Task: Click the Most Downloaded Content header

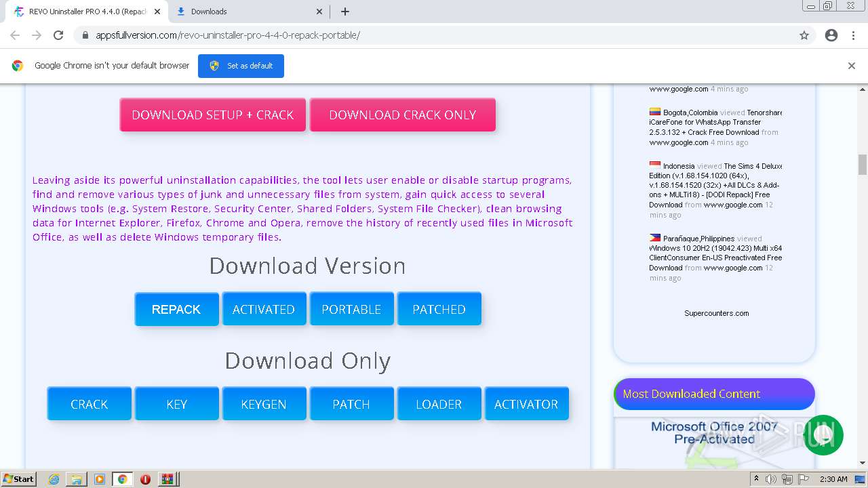Action: [x=714, y=394]
